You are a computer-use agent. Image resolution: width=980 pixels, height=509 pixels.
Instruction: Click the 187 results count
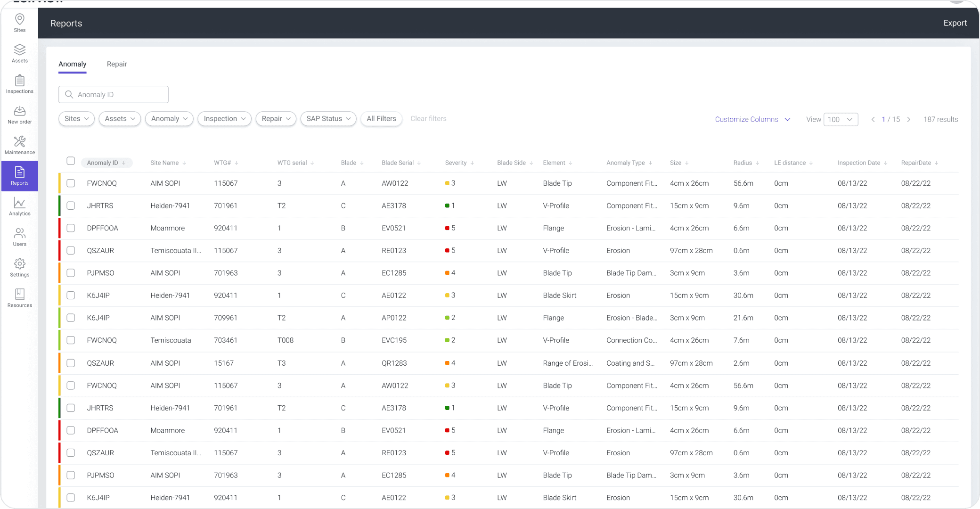[941, 120]
